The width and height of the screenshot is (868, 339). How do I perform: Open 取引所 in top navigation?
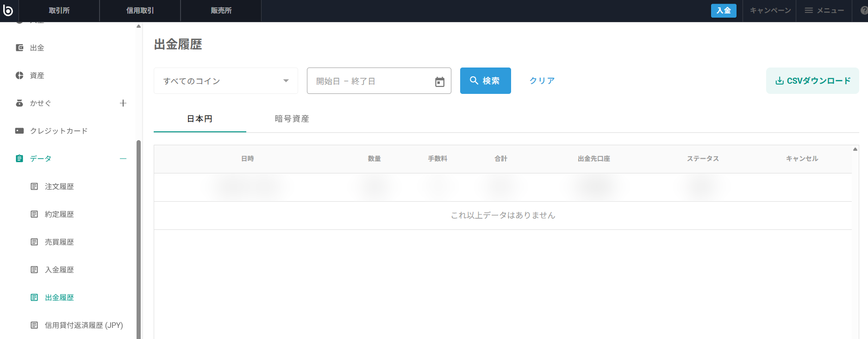pyautogui.click(x=59, y=11)
